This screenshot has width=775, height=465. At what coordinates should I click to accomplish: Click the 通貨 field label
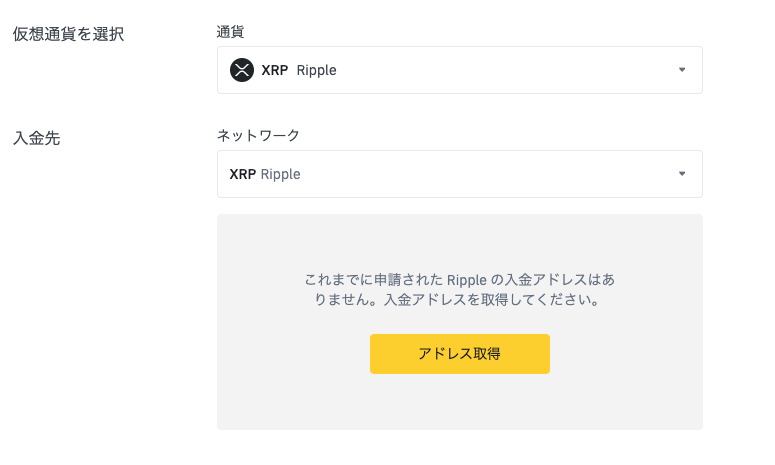pos(230,32)
